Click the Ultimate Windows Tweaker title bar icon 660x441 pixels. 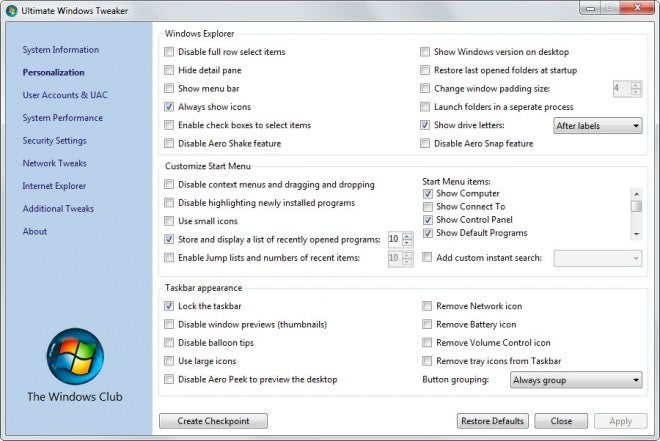coord(11,9)
